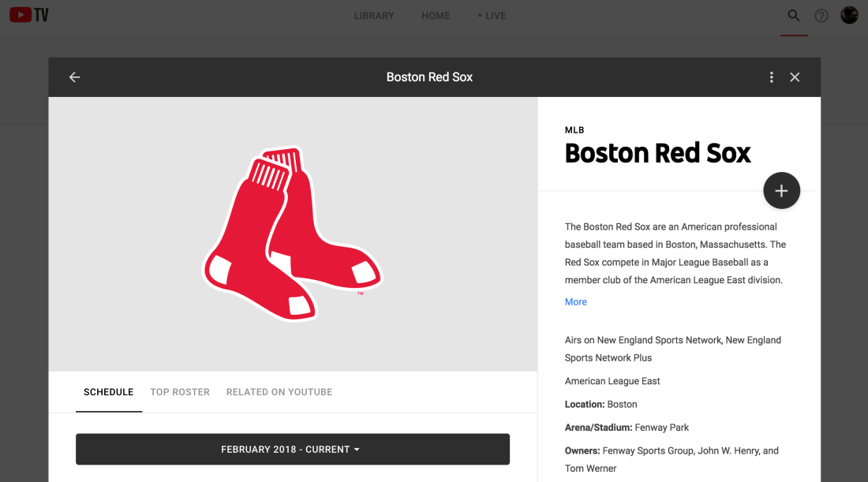Go to the Library section
The image size is (868, 482).
tap(374, 16)
